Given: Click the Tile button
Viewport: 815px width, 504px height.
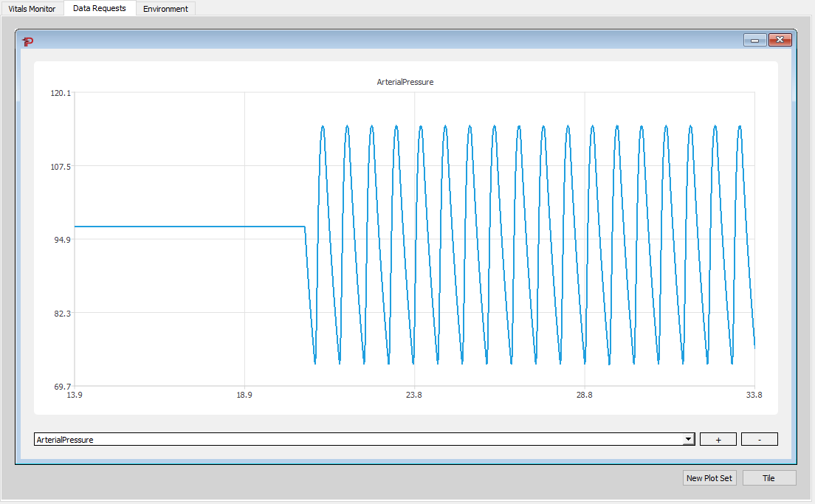Looking at the screenshot, I should point(769,478).
